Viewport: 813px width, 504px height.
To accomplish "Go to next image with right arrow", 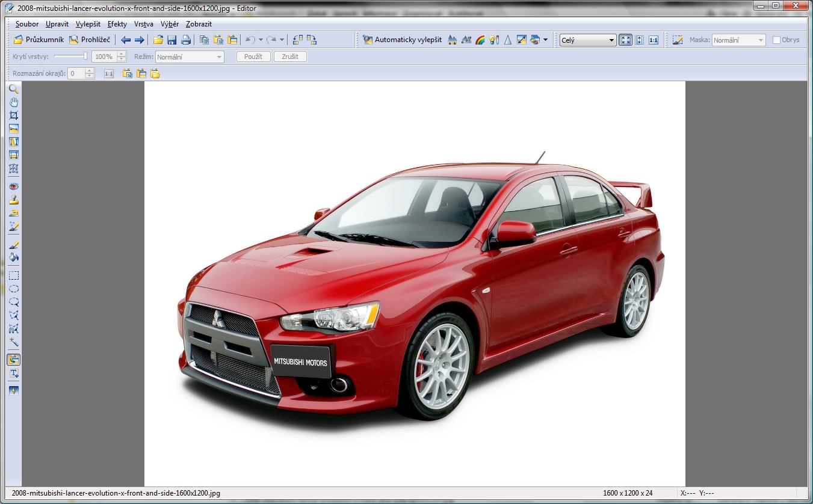I will [x=139, y=40].
